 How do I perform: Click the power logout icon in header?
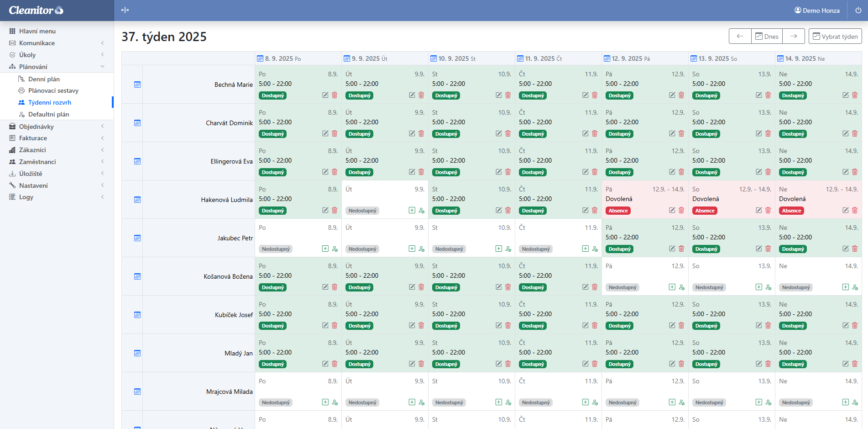pos(858,10)
